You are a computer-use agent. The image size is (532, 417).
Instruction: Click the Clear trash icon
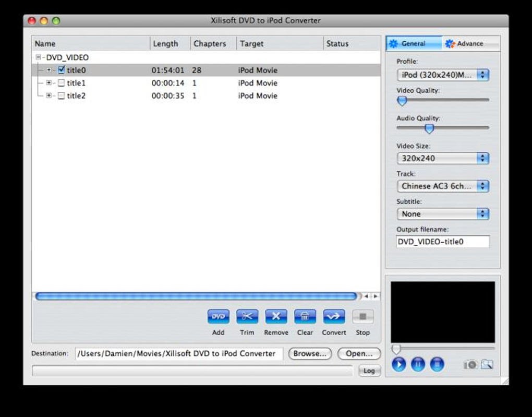[x=305, y=316]
